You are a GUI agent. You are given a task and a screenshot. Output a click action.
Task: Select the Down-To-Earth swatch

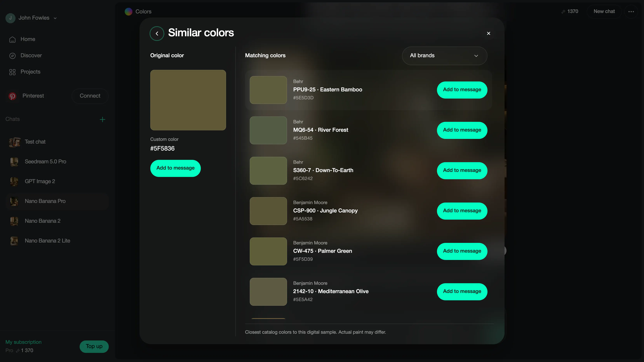click(268, 171)
